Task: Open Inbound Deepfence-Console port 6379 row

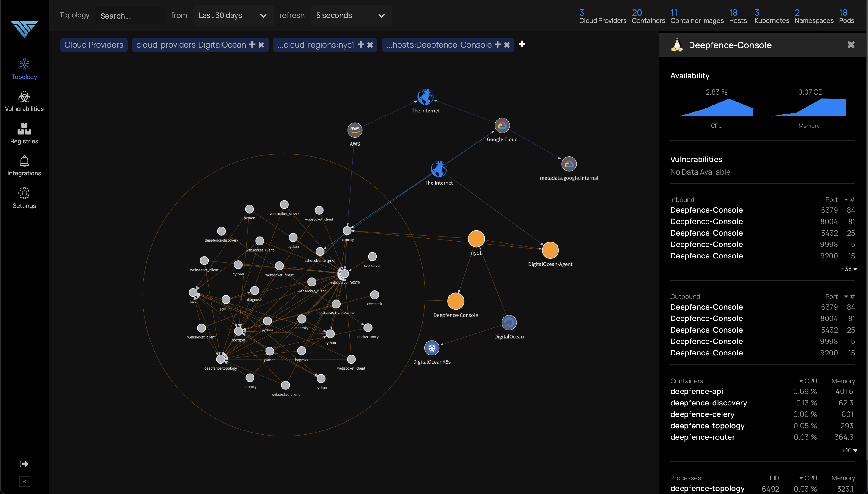Action: (x=763, y=210)
